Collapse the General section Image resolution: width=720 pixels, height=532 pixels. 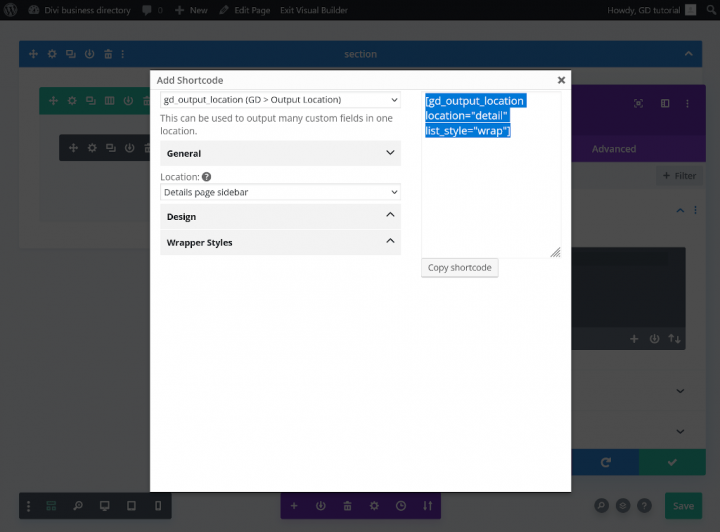pos(280,153)
